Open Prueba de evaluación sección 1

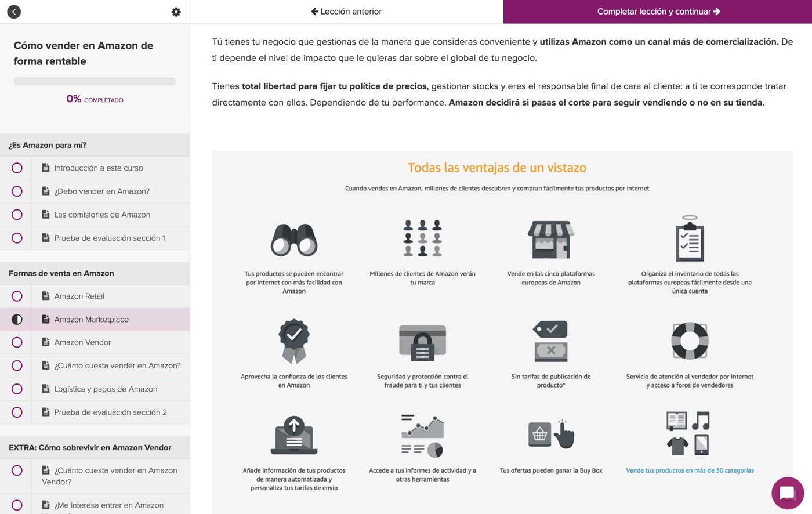pos(110,237)
